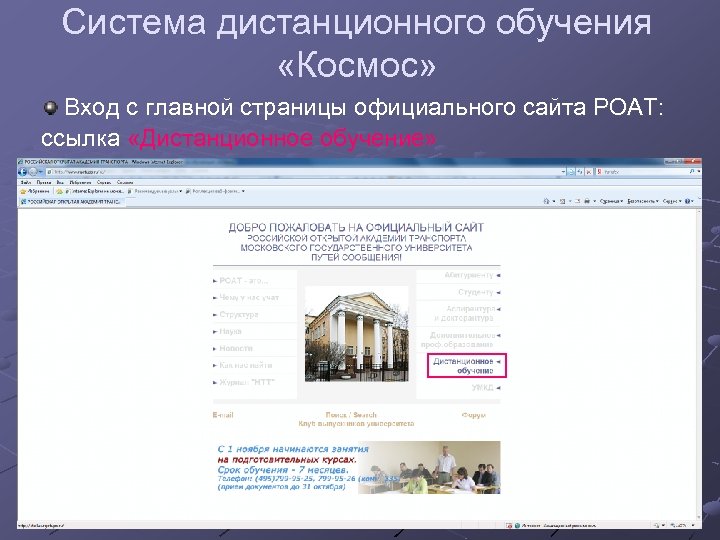Click the E-mail link
Viewport: 720px width, 540px height.
click(223, 415)
